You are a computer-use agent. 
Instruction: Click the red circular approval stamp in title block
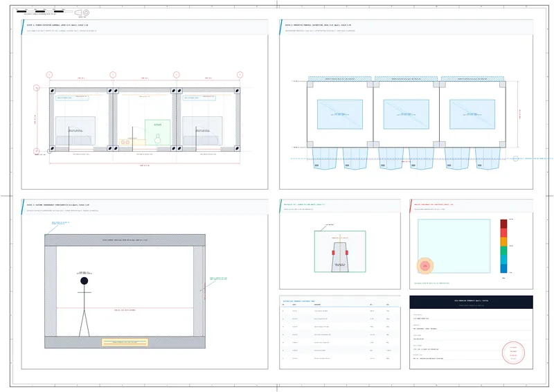(x=513, y=353)
